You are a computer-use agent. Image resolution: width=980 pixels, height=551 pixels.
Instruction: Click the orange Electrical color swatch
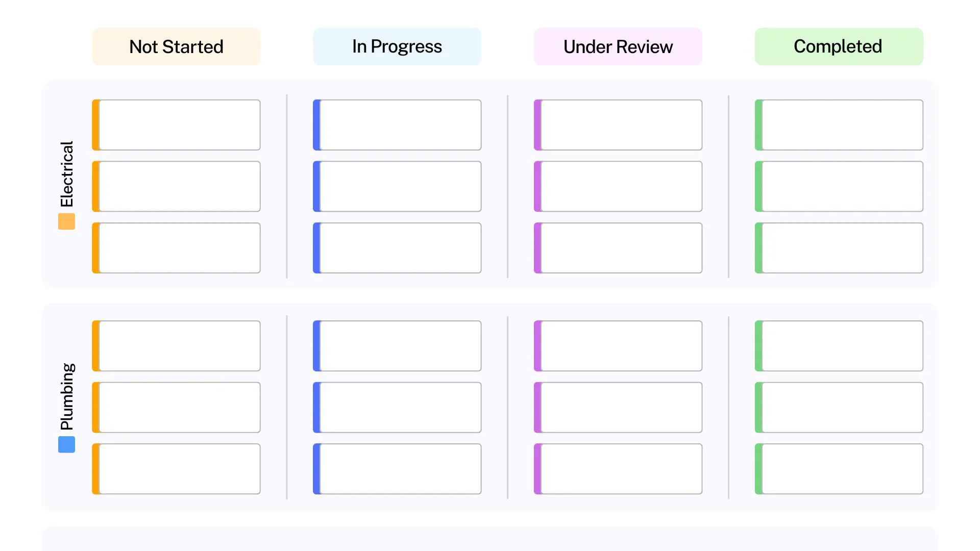point(66,221)
